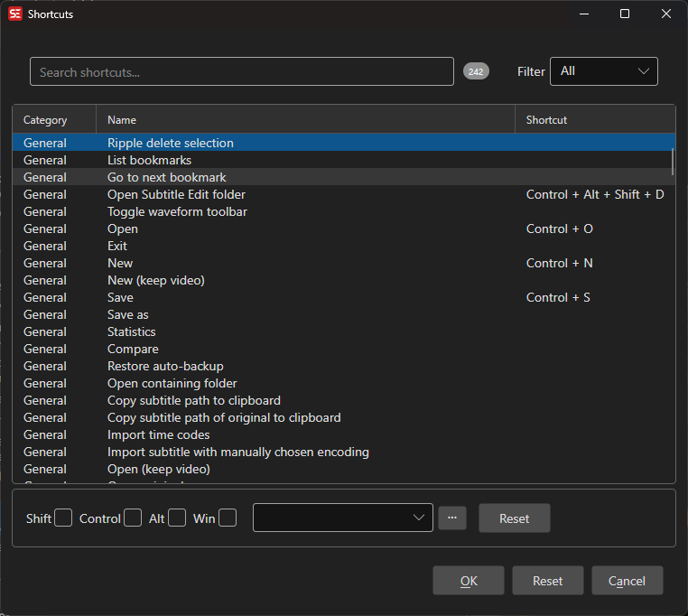Viewport: 688px width, 616px height.
Task: Sort list by Name column header
Action: (x=305, y=120)
